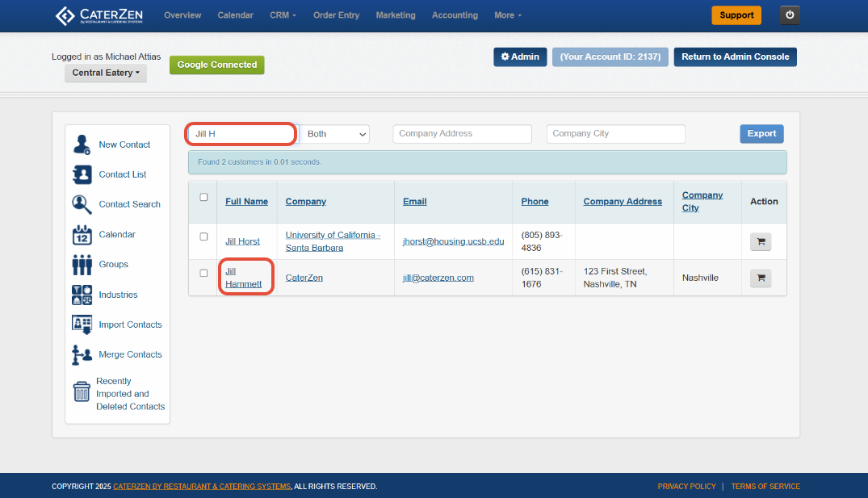Viewport: 868px width, 498px height.
Task: Click the trash can icon for deleted contacts
Action: (x=82, y=391)
